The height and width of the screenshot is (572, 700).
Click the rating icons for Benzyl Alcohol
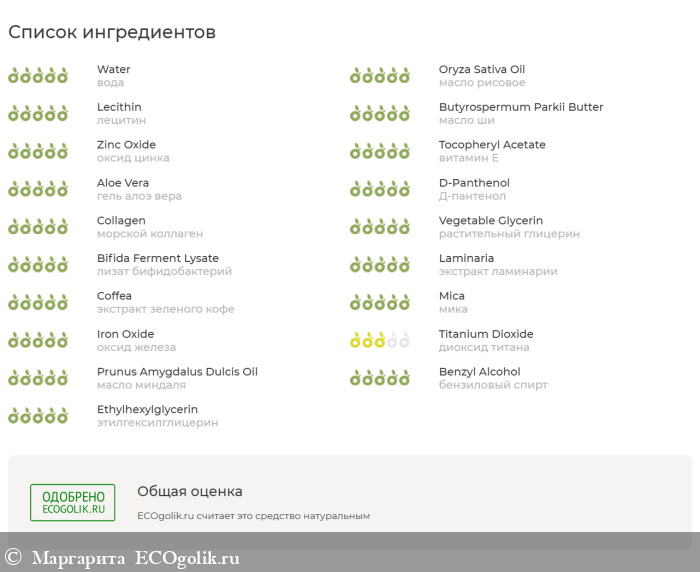(380, 378)
